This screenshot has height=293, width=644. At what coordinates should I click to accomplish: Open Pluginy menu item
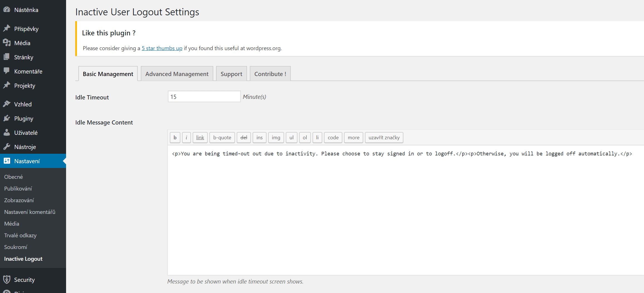point(33,118)
